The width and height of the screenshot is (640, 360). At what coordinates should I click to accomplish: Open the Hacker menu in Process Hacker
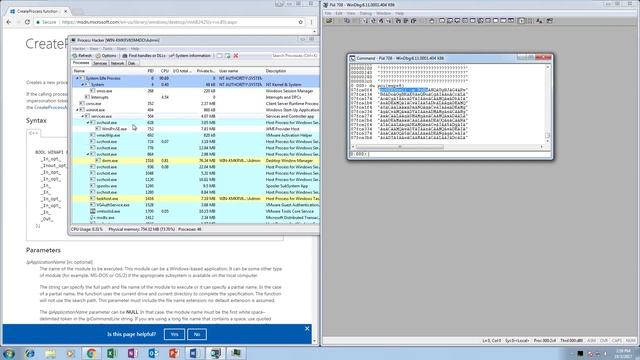79,49
